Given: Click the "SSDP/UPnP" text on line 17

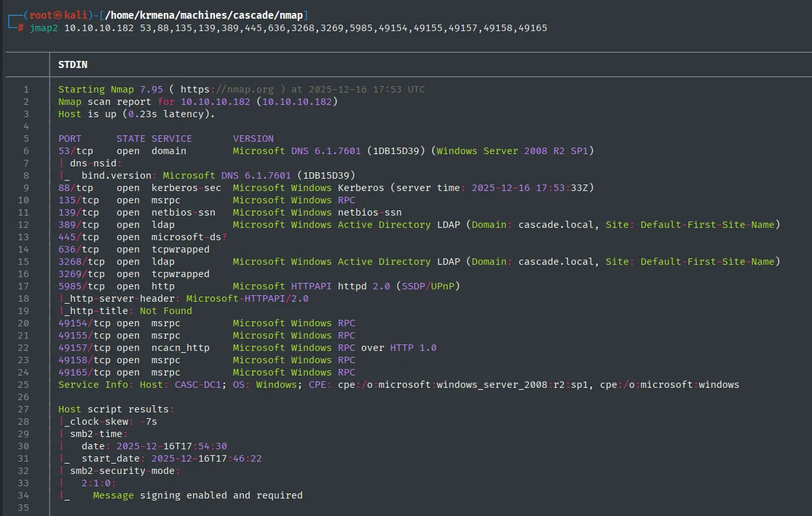Looking at the screenshot, I should [428, 286].
